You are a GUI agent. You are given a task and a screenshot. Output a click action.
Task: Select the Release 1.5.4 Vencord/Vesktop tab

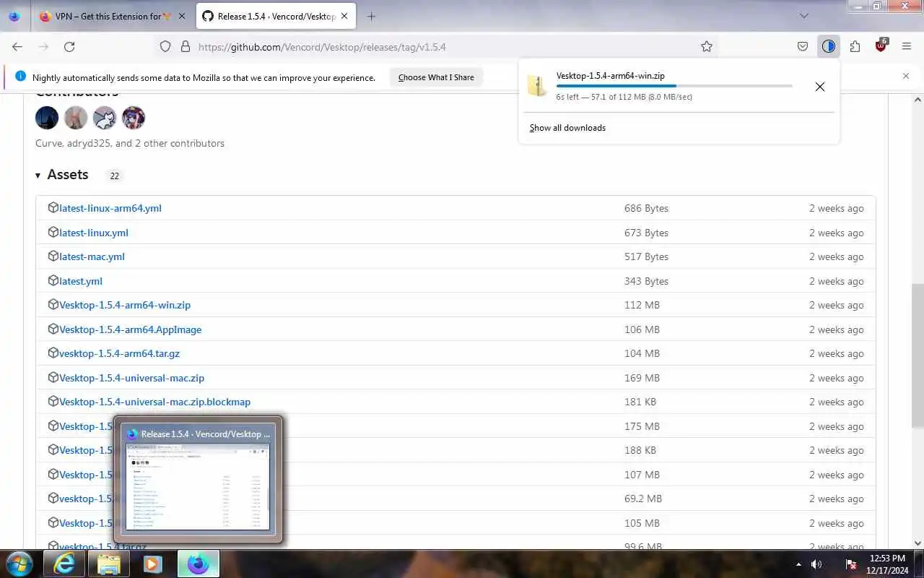point(276,16)
